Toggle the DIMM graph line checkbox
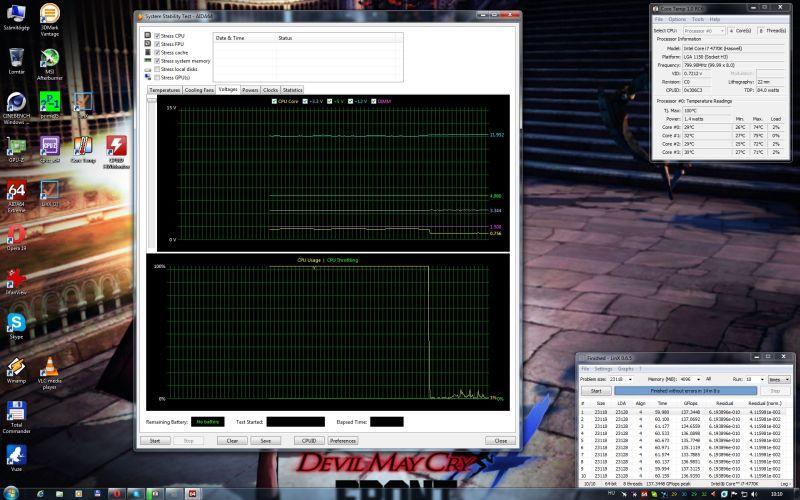The height and width of the screenshot is (500, 800). click(x=373, y=102)
